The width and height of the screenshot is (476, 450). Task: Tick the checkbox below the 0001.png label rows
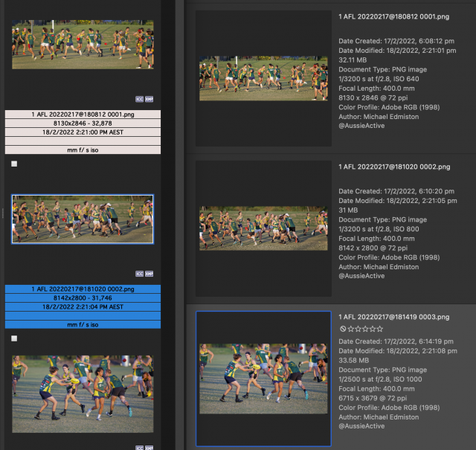(x=14, y=164)
